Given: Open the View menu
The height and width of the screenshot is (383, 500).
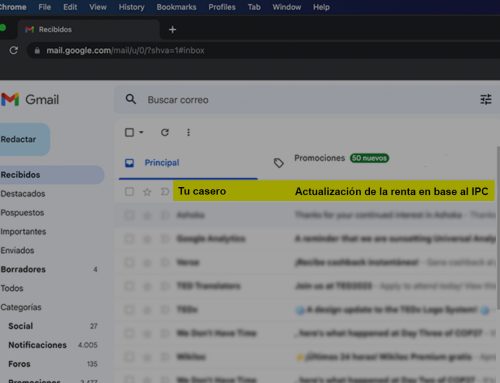Looking at the screenshot, I should [x=98, y=7].
